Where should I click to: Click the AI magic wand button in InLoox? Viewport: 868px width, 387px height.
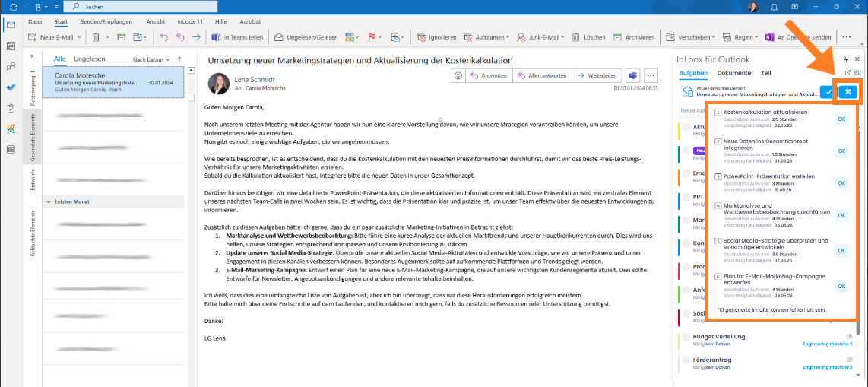click(x=848, y=92)
